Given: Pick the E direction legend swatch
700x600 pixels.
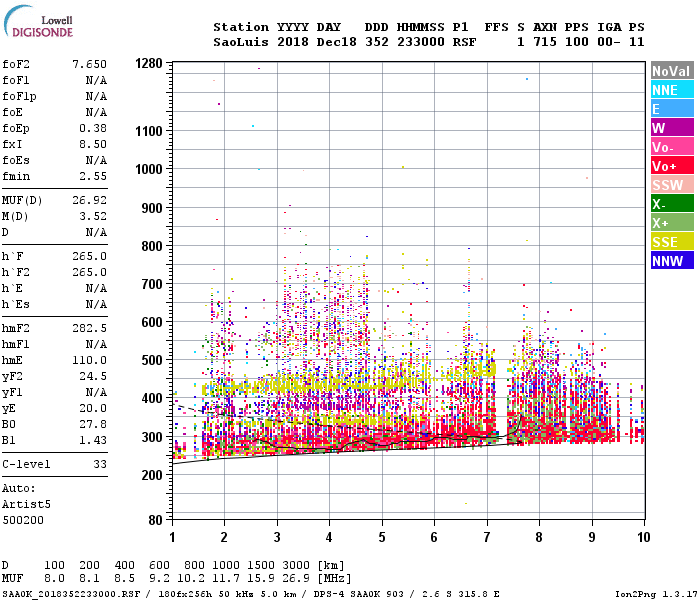Looking at the screenshot, I should coord(672,109).
